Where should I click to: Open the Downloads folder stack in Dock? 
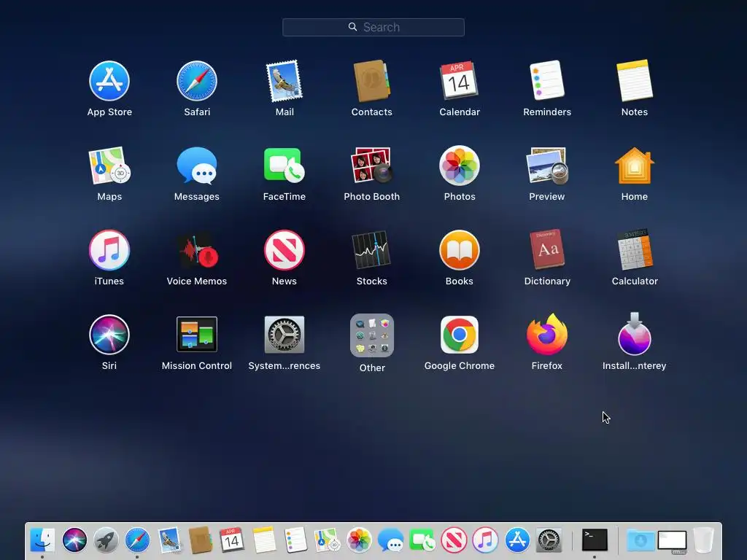coord(640,540)
